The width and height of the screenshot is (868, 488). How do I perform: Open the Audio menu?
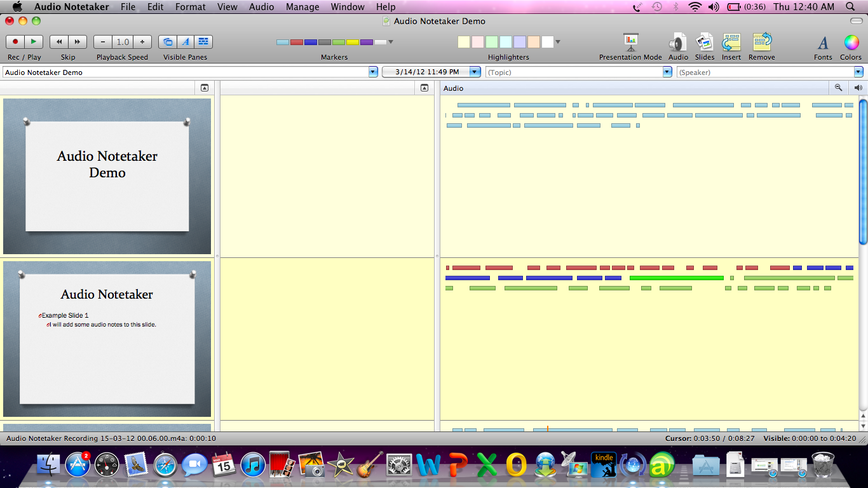click(x=261, y=7)
